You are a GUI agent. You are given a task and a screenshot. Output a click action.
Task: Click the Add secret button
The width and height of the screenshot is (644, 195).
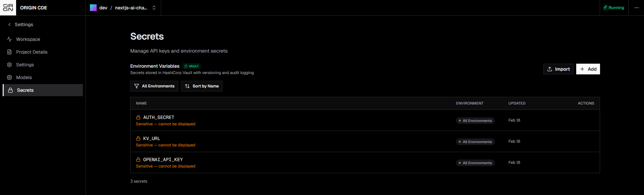click(588, 69)
